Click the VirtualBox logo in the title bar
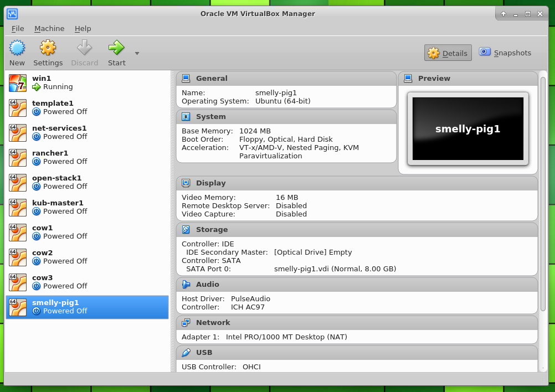The image size is (555, 392). [12, 14]
